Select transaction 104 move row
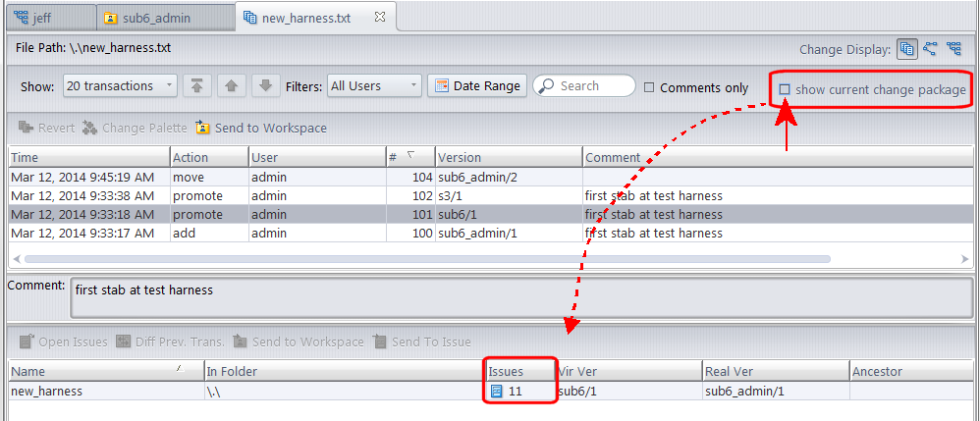Image resolution: width=980 pixels, height=421 pixels. coord(295,178)
